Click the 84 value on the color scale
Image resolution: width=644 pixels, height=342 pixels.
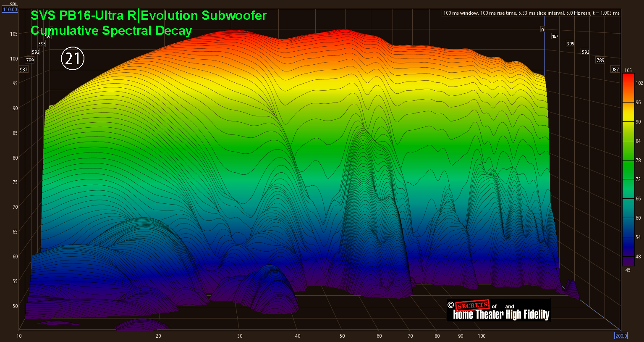(x=639, y=141)
